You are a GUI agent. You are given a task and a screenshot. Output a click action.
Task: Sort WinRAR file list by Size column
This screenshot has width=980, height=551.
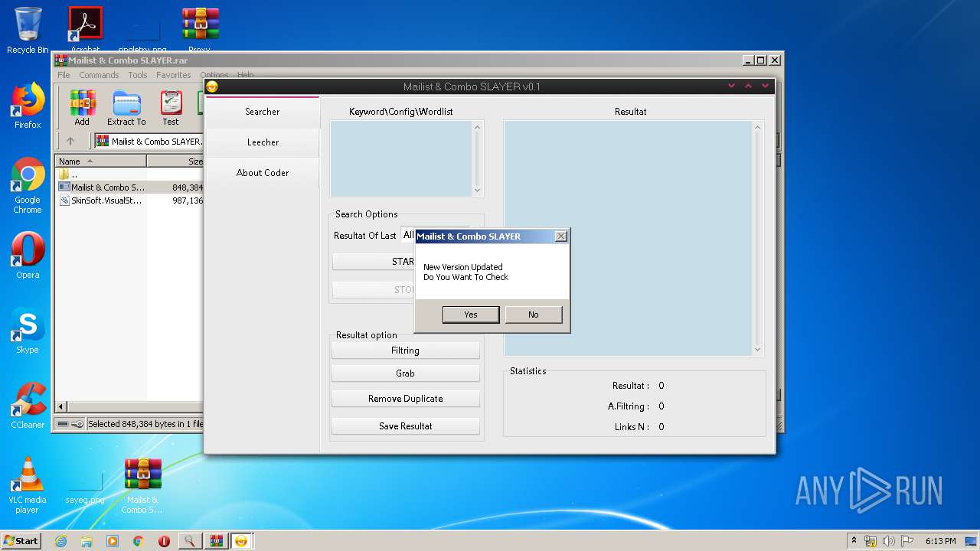click(x=175, y=161)
